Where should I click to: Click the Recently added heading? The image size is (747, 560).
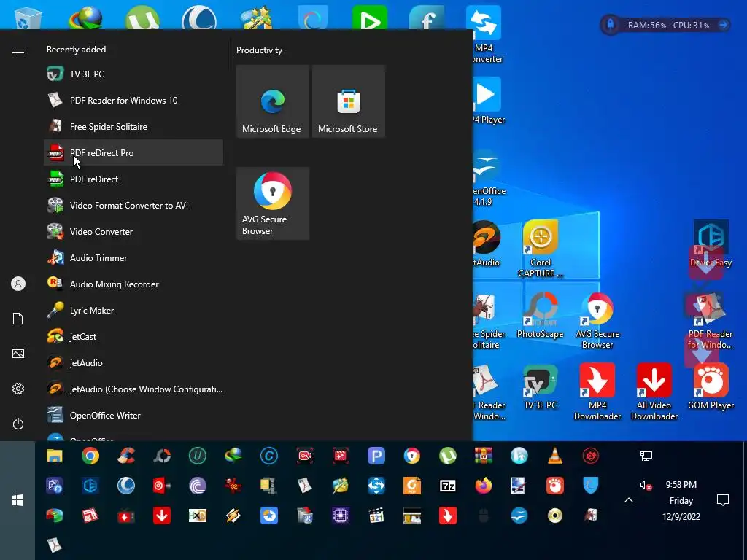76,50
